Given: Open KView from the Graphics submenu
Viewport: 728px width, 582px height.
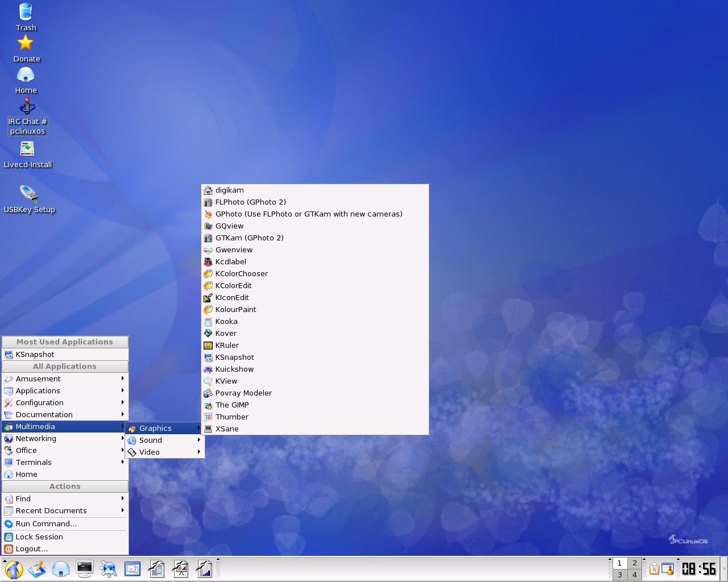Looking at the screenshot, I should [315, 381].
